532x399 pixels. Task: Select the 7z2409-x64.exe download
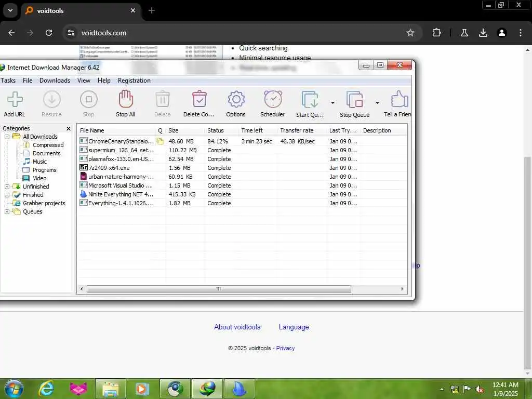[242, 168]
